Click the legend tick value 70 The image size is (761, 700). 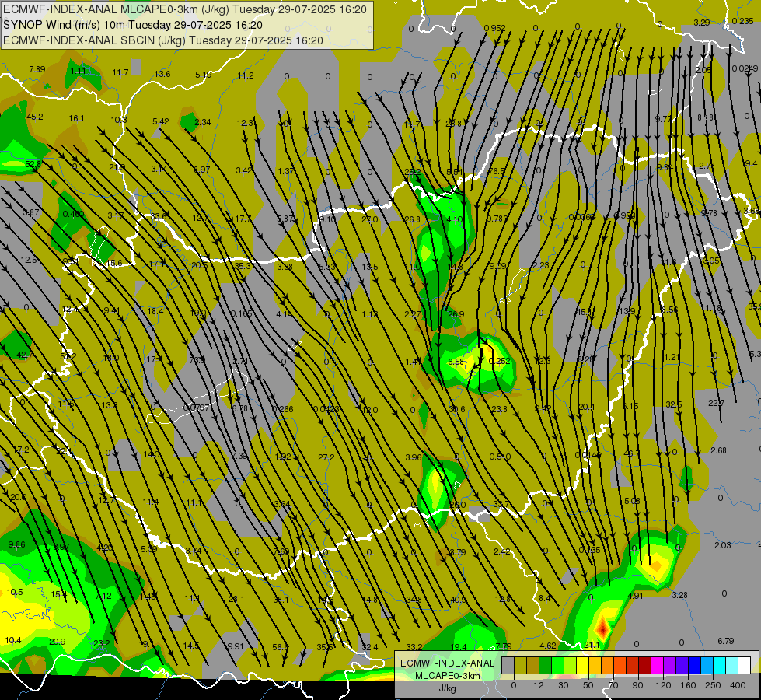[x=613, y=685]
